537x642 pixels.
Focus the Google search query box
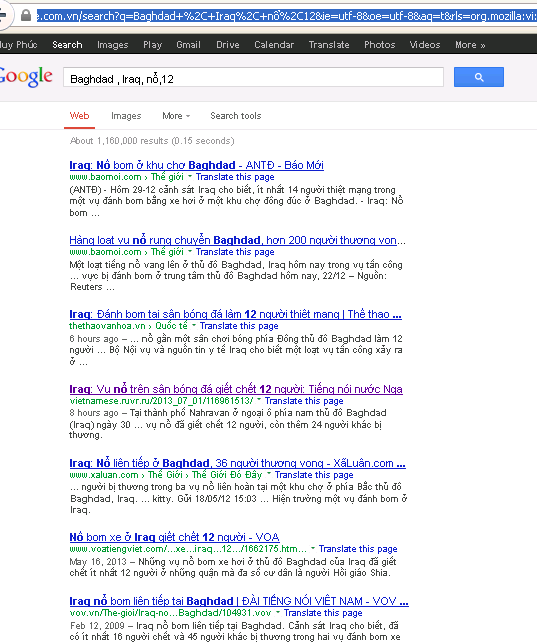[x=253, y=77]
